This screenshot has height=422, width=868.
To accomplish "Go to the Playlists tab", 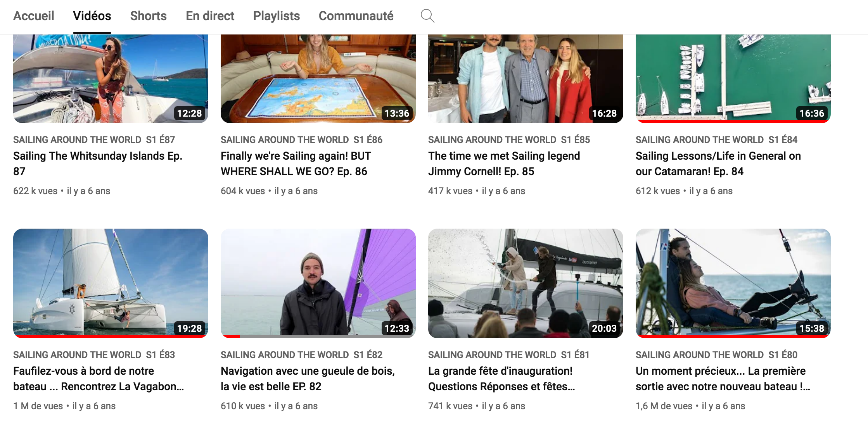I will click(276, 16).
